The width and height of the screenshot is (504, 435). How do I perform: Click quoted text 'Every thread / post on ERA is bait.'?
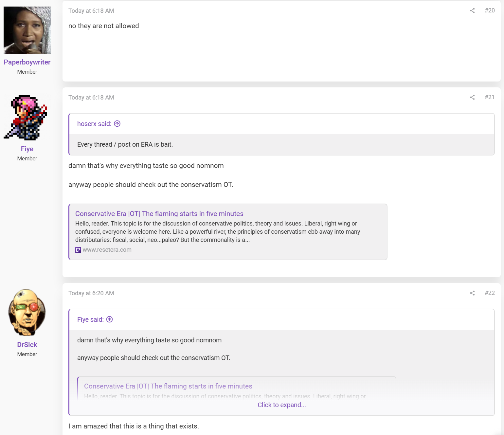(125, 144)
